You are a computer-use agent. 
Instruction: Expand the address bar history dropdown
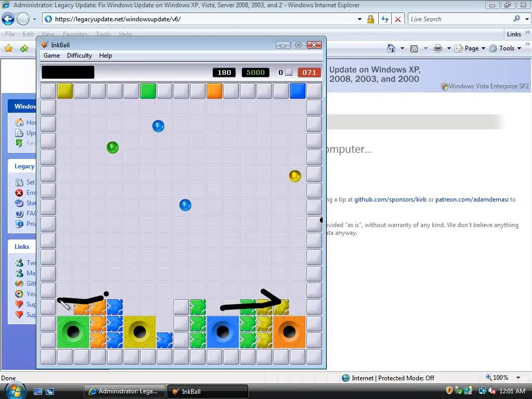click(x=360, y=19)
